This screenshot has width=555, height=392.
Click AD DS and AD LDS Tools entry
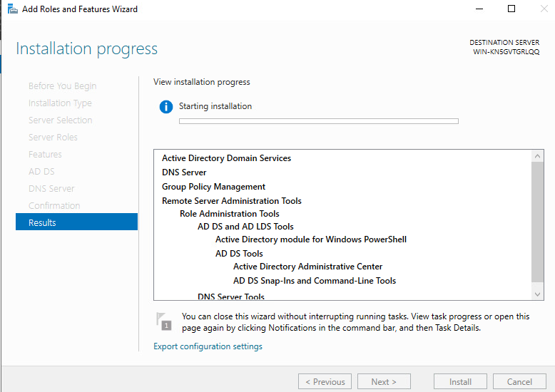pos(245,227)
